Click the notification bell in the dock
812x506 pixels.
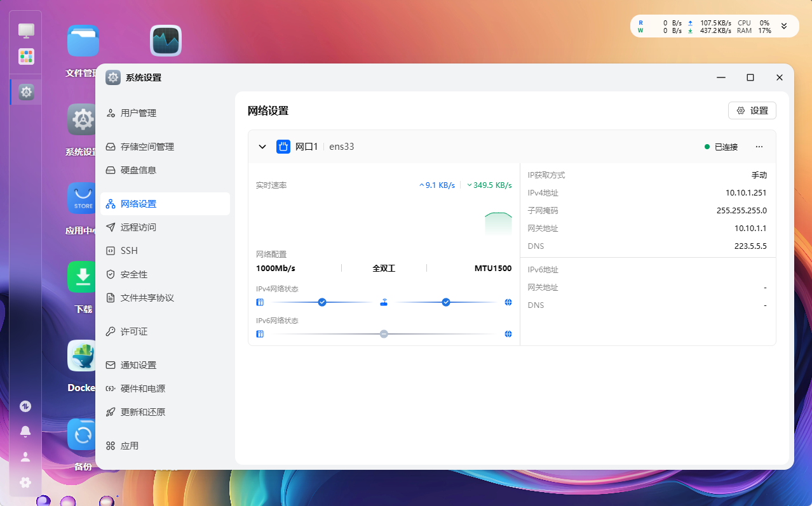tap(25, 432)
